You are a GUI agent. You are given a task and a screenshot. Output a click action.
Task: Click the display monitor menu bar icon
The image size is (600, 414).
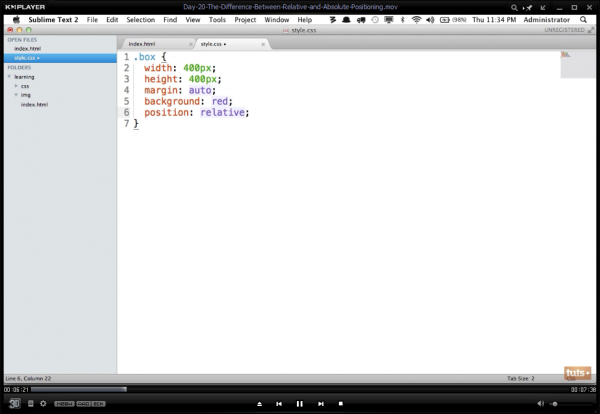[x=389, y=20]
